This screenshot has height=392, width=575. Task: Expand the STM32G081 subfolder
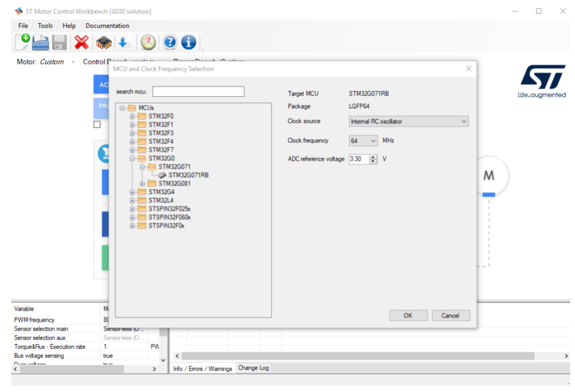click(x=142, y=184)
